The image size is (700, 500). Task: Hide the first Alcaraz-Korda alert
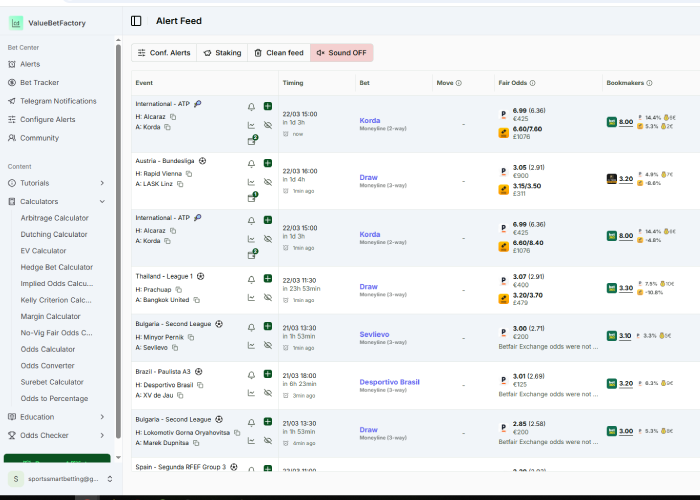tap(268, 125)
